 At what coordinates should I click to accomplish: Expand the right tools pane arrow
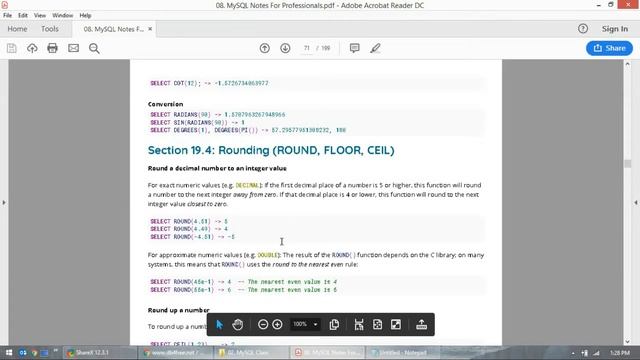636,202
